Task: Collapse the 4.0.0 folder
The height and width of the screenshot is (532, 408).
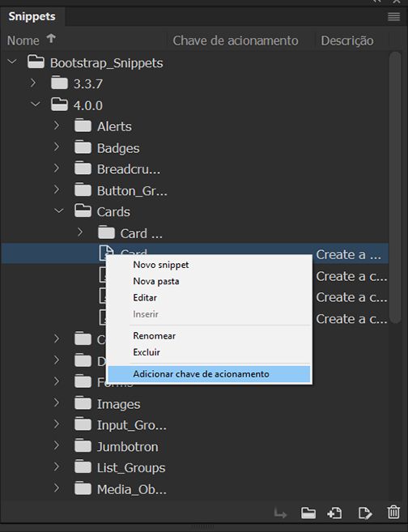Action: [x=36, y=104]
